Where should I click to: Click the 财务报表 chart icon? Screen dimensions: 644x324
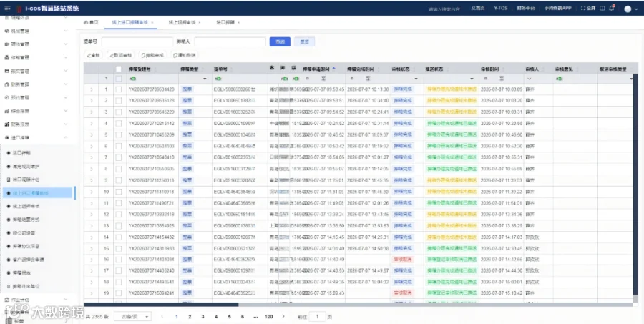tap(6, 124)
